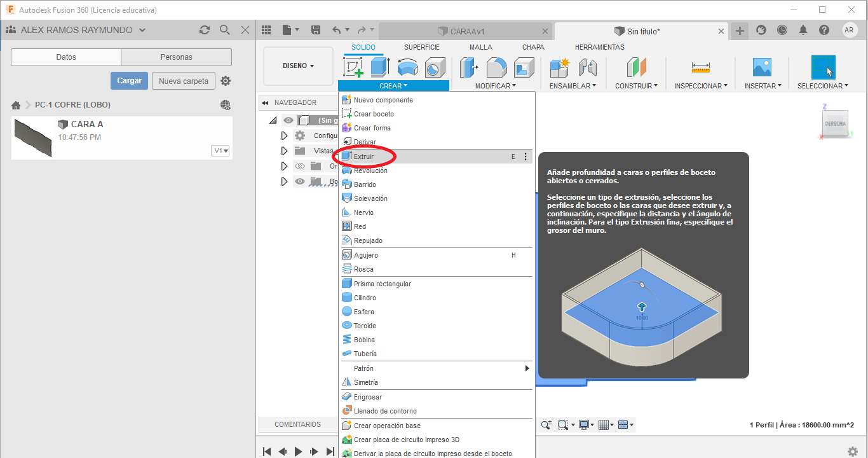Click the Extrude icon in the ribbon toolbar
Screen dimensions: 868x458
pyautogui.click(x=380, y=67)
